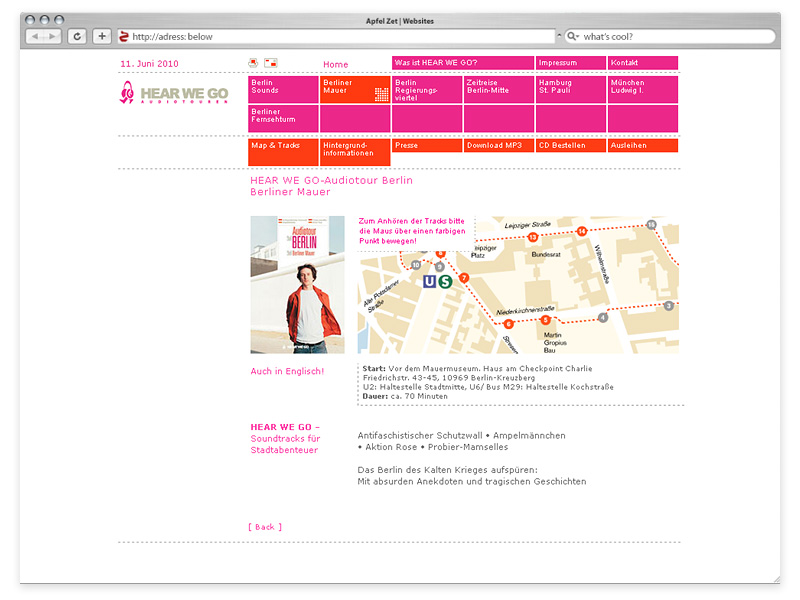Select grey track marker 4 on map
The height and width of the screenshot is (600, 800).
(x=603, y=317)
